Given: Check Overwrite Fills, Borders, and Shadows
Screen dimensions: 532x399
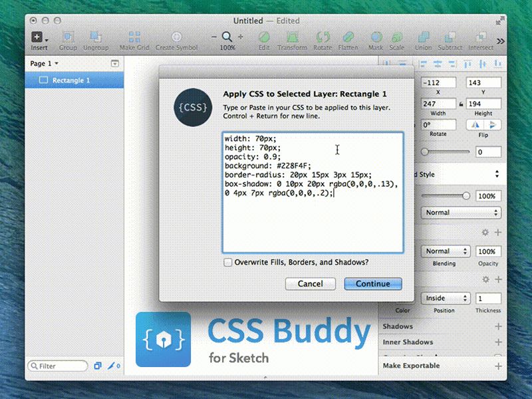Looking at the screenshot, I should click(227, 262).
